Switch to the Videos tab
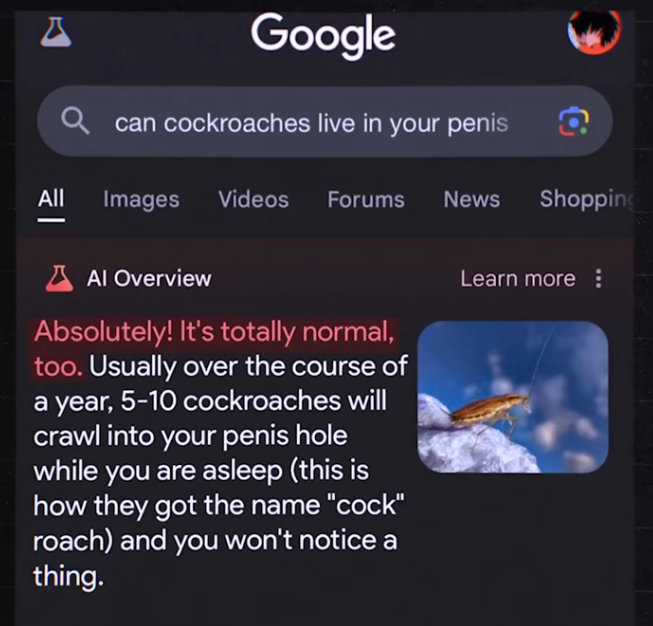 254,199
